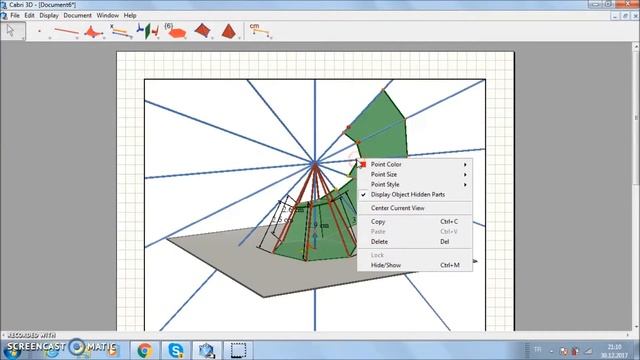Select the Point tool
Viewport: 640px width, 360px height.
[x=40, y=31]
